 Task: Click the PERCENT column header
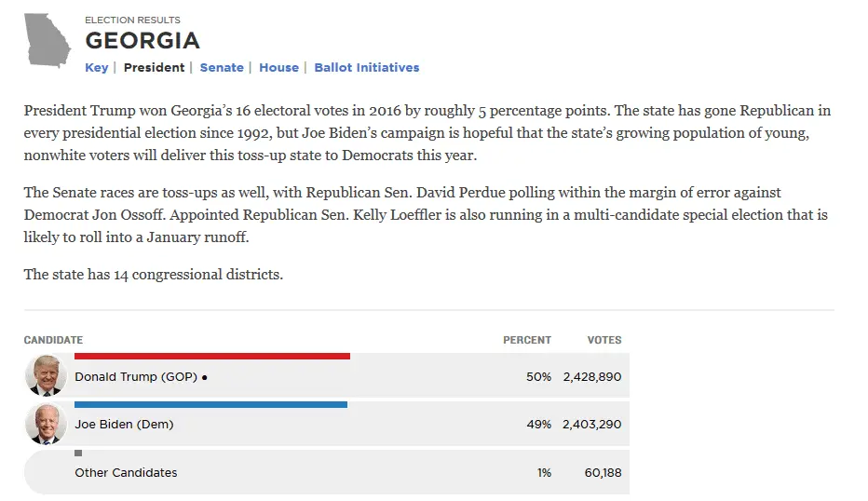pos(527,340)
